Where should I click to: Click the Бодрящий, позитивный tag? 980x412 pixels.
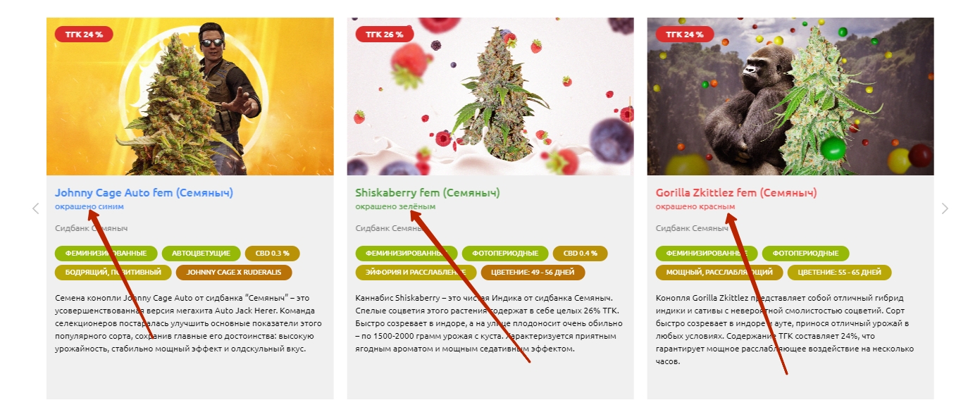click(113, 272)
